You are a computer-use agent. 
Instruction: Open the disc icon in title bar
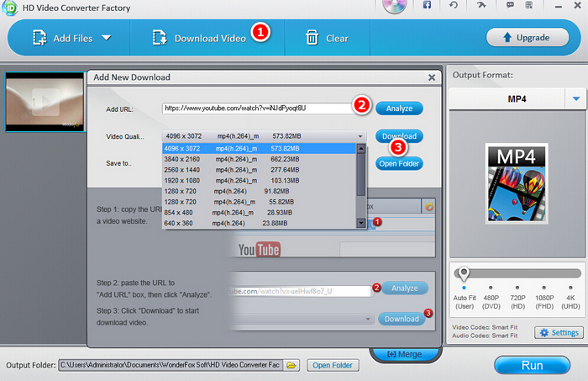pyautogui.click(x=394, y=6)
